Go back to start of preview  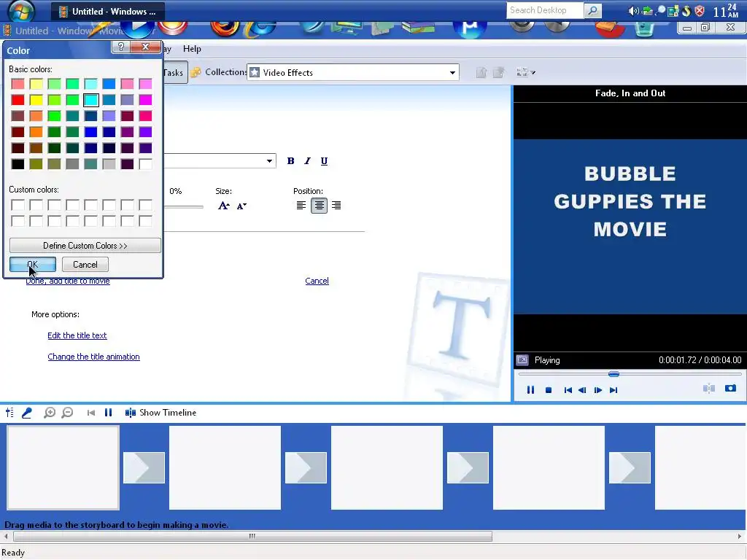(568, 390)
